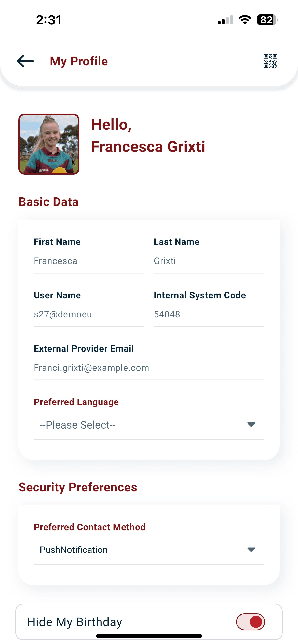Expand the Preferred Contact Method dropdown arrow
The image size is (298, 644).
point(251,549)
